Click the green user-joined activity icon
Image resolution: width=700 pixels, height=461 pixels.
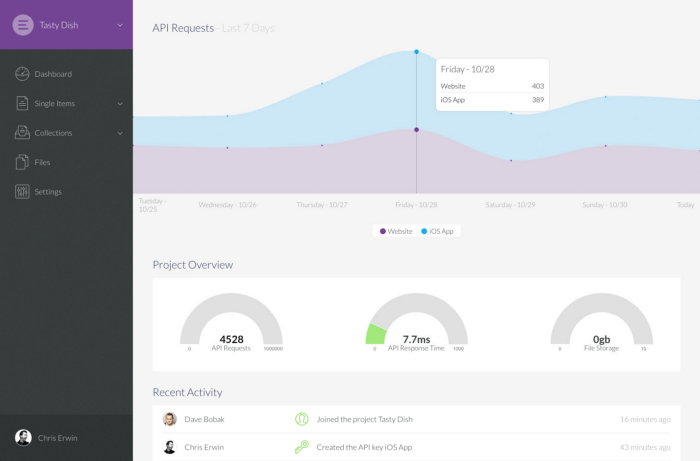click(302, 419)
